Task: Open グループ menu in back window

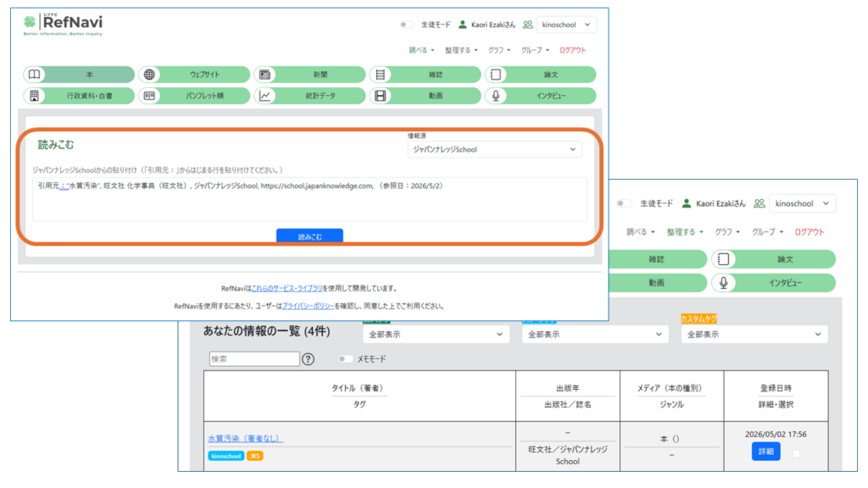Action: click(767, 232)
